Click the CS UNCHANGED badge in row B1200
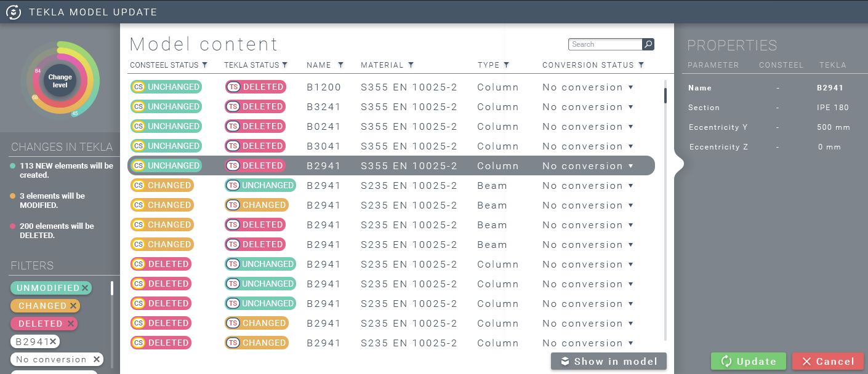Image resolution: width=868 pixels, height=374 pixels. click(166, 87)
